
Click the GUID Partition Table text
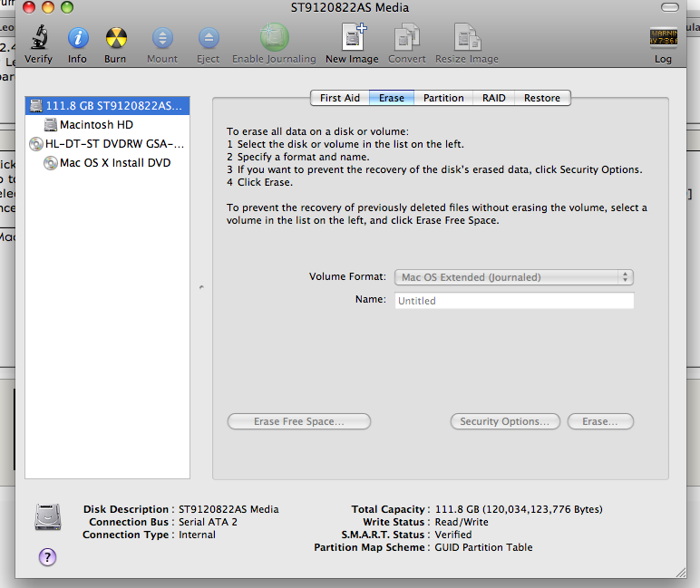click(x=483, y=547)
